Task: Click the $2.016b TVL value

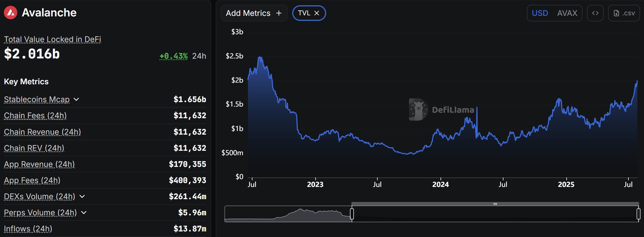Action: tap(32, 54)
